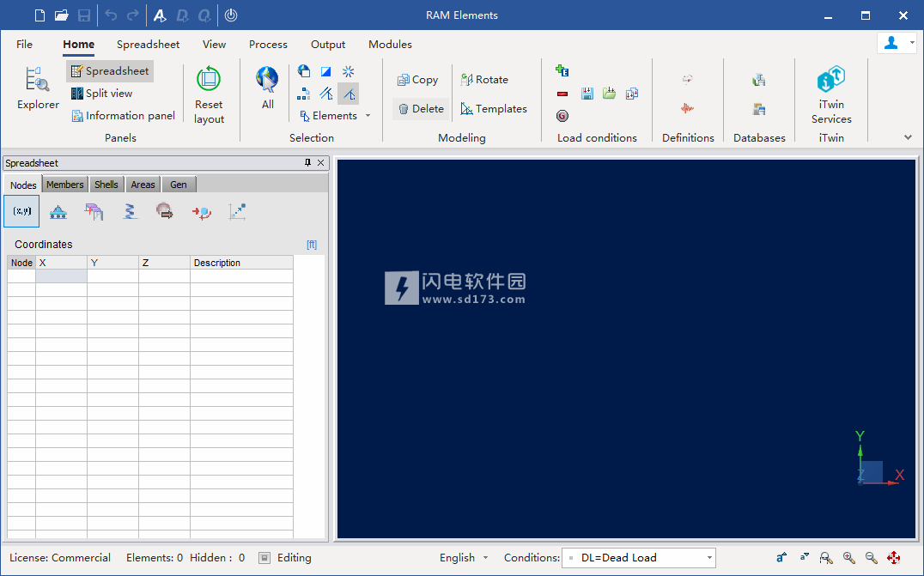Screen dimensions: 924x576
Task: Open the Process ribbon tab
Action: coord(268,44)
